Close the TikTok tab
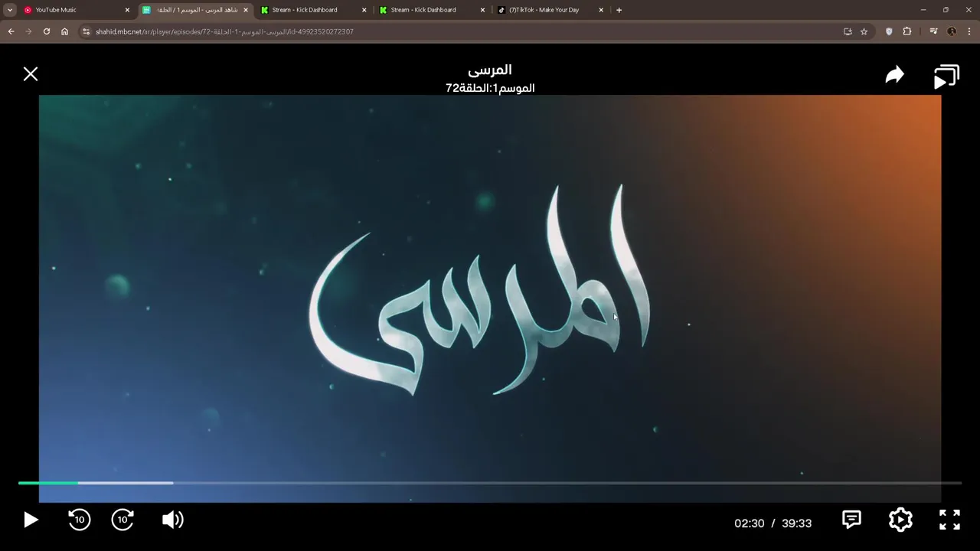This screenshot has width=980, height=551. pos(601,10)
